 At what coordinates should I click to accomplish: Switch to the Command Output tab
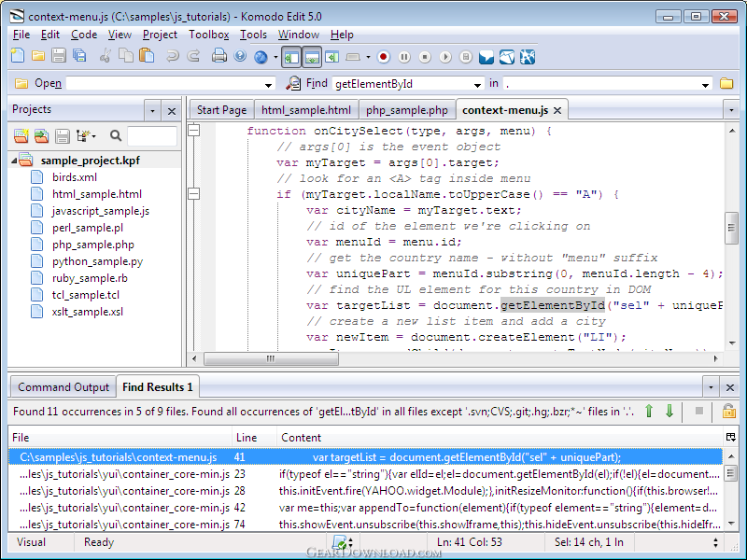tap(63, 387)
